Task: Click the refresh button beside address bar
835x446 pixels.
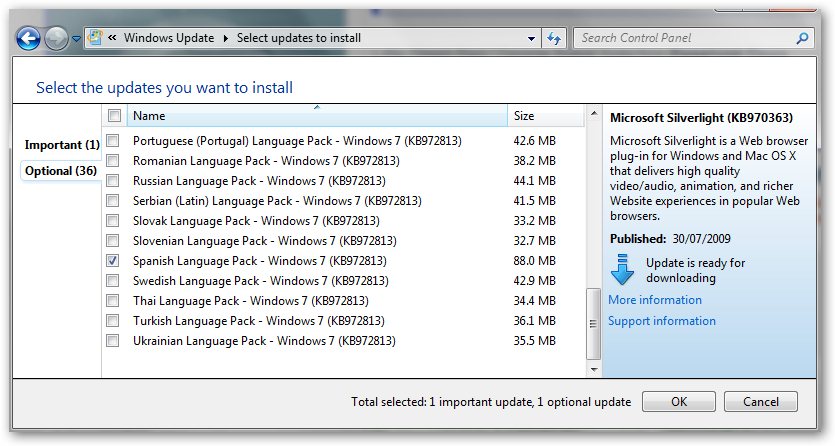Action: (x=554, y=38)
